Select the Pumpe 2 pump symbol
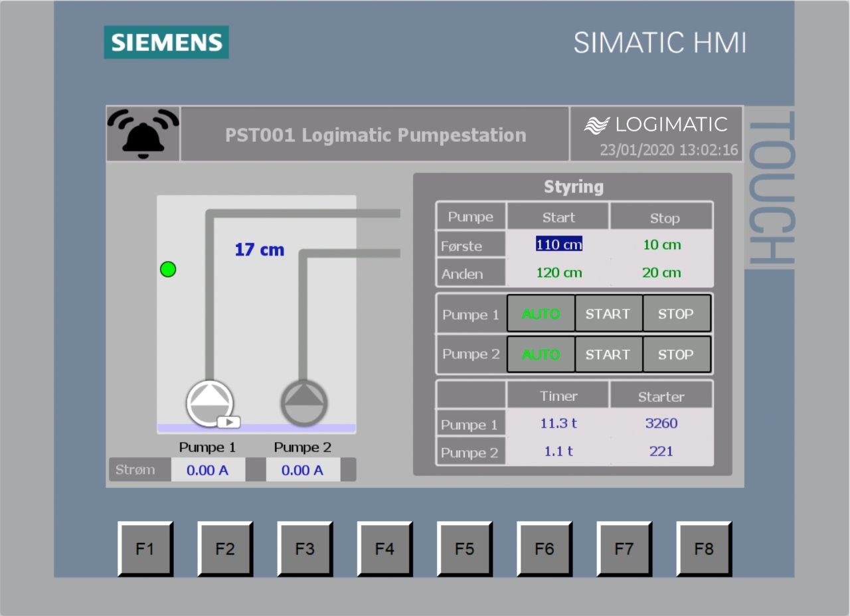 point(304,402)
